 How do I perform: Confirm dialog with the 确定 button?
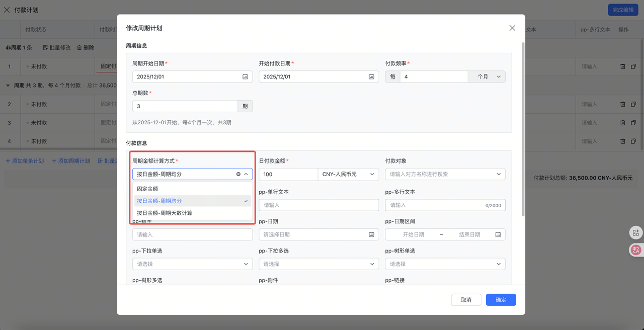(500, 299)
